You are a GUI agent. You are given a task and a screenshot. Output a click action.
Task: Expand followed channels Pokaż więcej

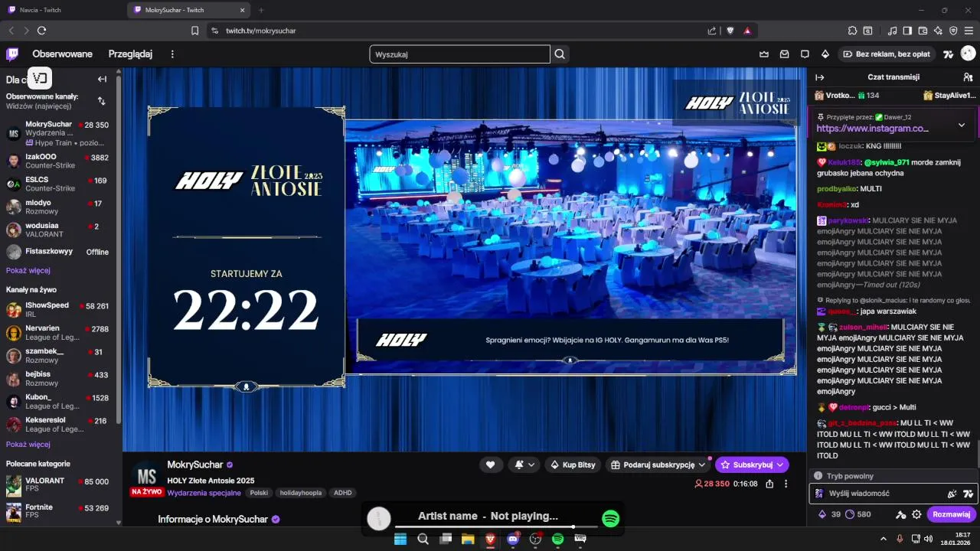(28, 270)
